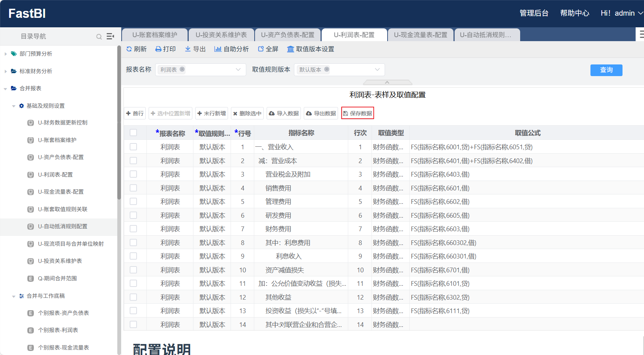The height and width of the screenshot is (355, 644).
Task: Click the 保存数据 save button
Action: pos(357,113)
